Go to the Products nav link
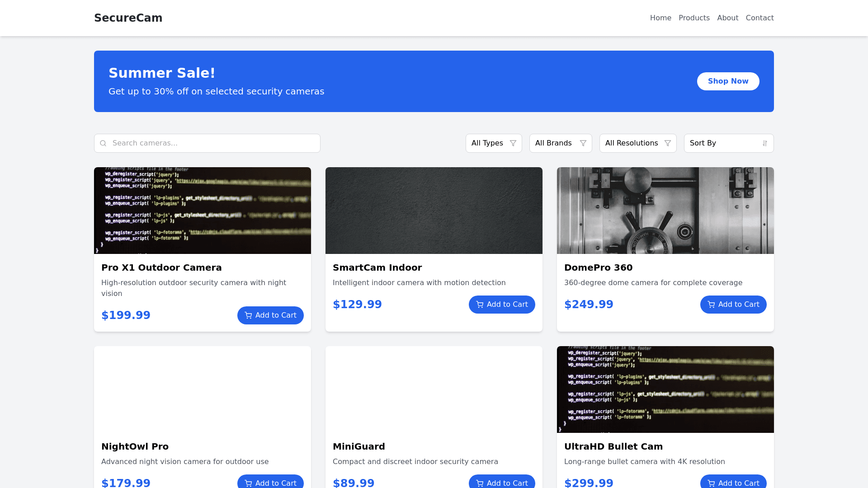868x488 pixels. tap(694, 18)
